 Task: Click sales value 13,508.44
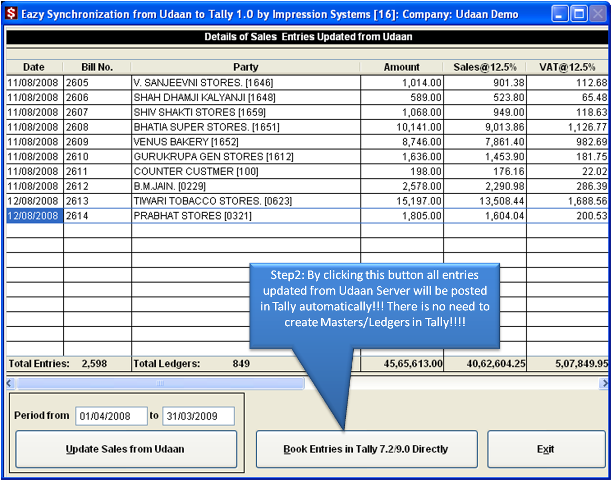click(485, 201)
